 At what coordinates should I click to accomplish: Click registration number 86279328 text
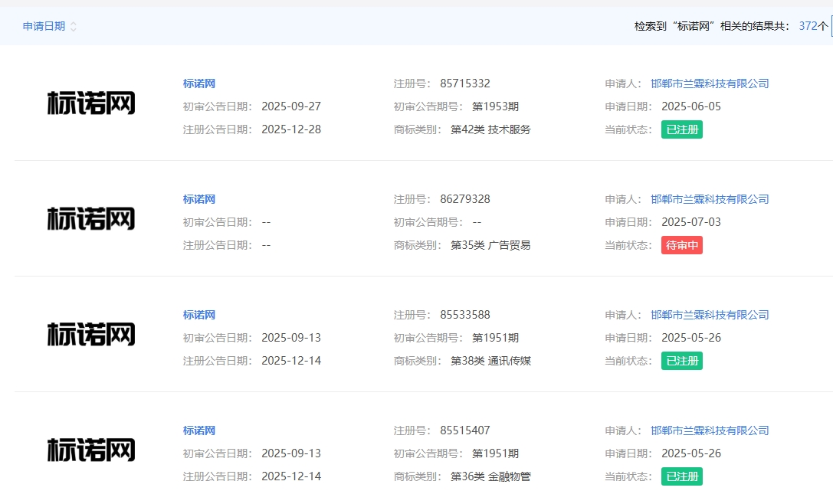point(465,199)
